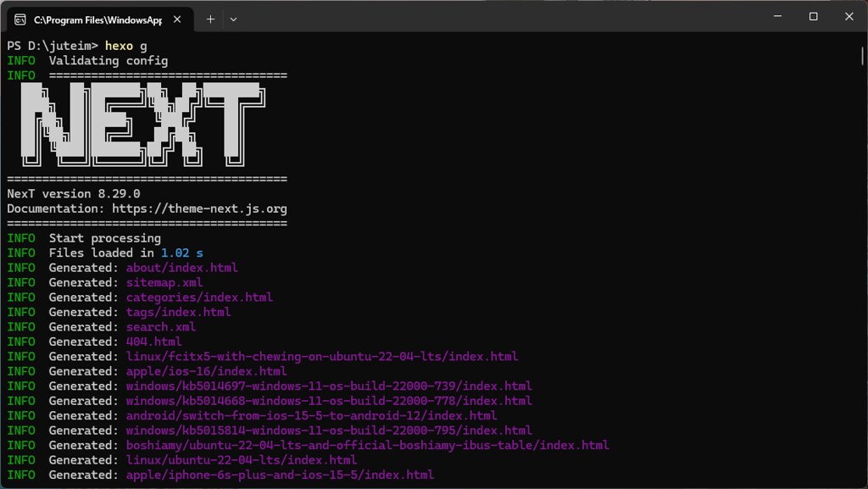Click the iphone-6s-plus-and-ios-15-5 path
Viewport: 868px width, 489px height.
(280, 475)
